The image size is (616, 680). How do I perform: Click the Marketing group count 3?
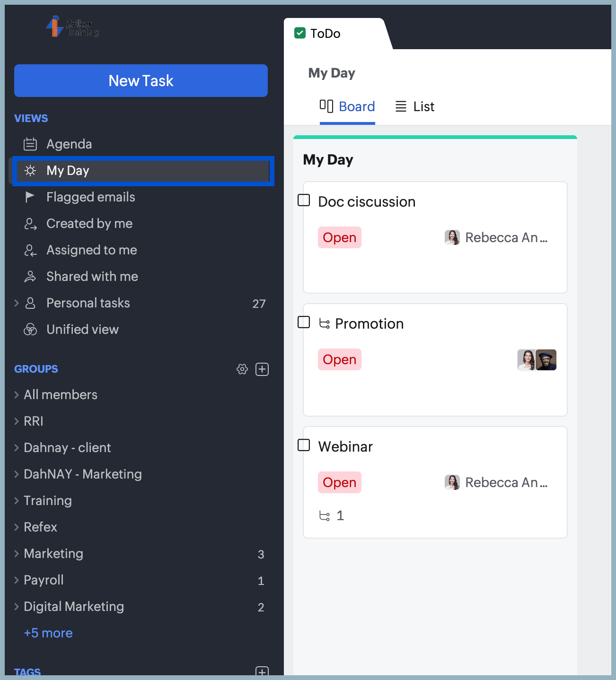(261, 554)
